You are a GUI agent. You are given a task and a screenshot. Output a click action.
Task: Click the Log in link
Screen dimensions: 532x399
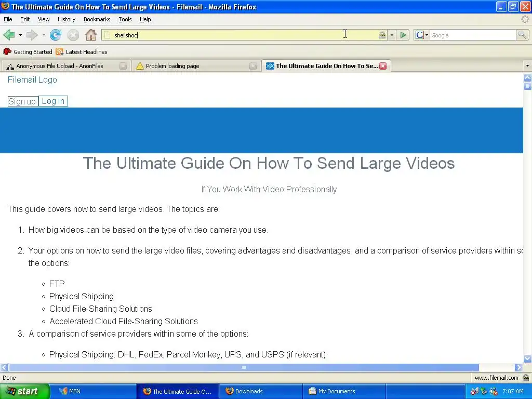point(53,101)
